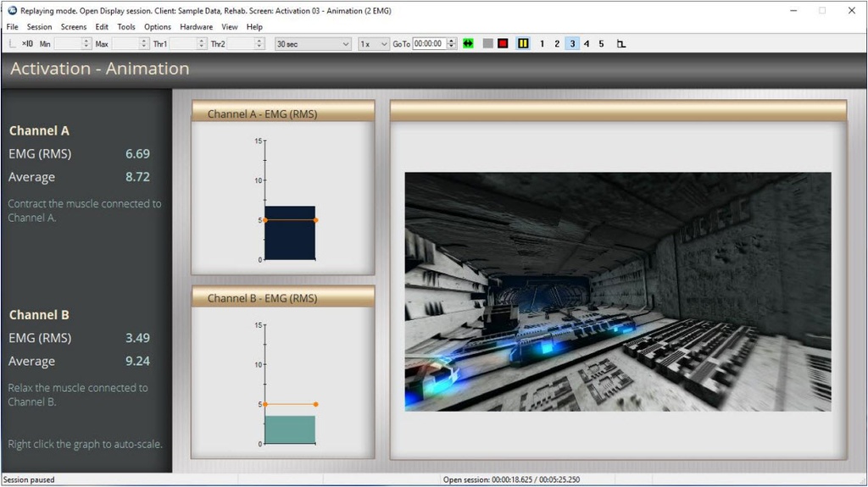868x487 pixels.
Task: Open the Screens menu
Action: click(74, 26)
